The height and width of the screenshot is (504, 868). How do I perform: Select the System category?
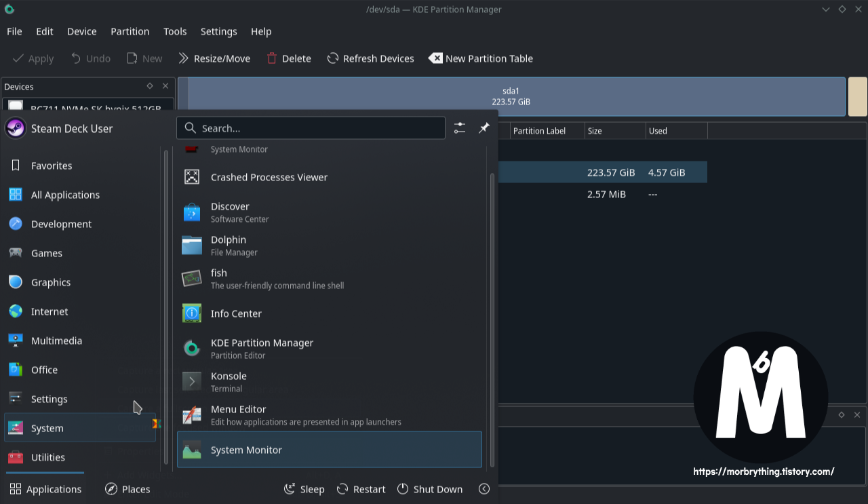(x=80, y=428)
